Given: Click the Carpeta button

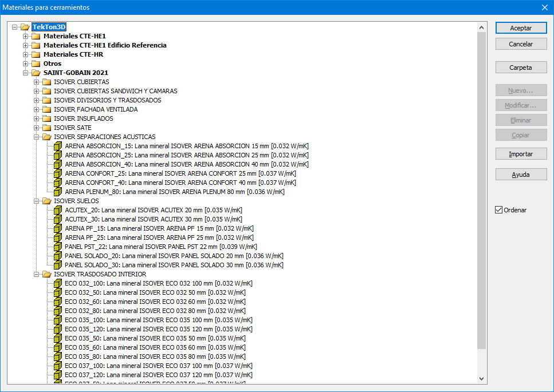Looking at the screenshot, I should point(521,68).
